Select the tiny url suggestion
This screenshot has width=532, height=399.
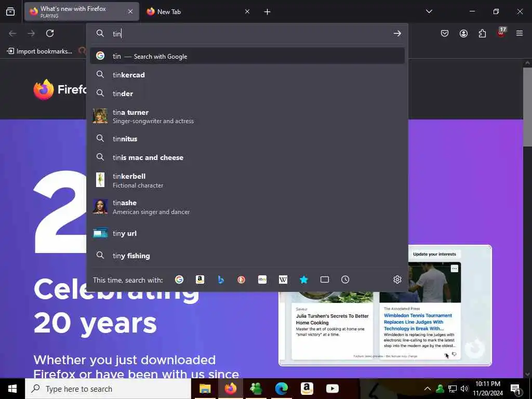tap(247, 233)
